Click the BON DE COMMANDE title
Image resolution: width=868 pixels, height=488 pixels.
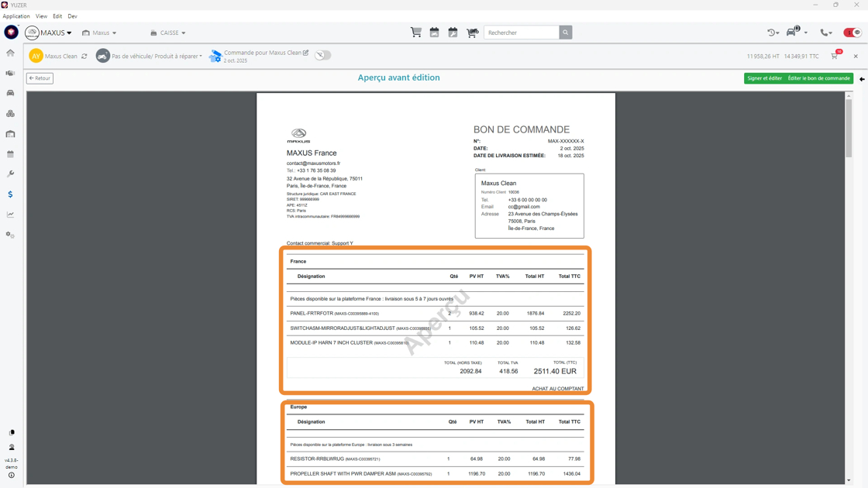coord(521,129)
